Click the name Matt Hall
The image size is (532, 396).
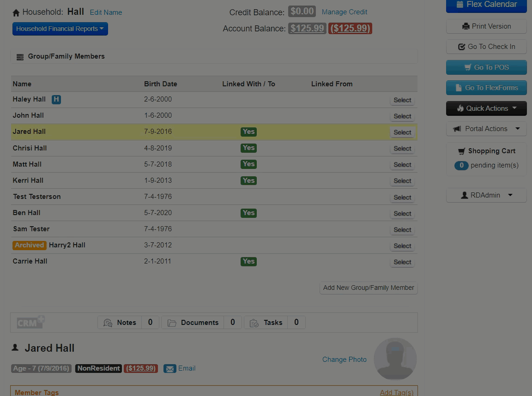click(x=27, y=164)
